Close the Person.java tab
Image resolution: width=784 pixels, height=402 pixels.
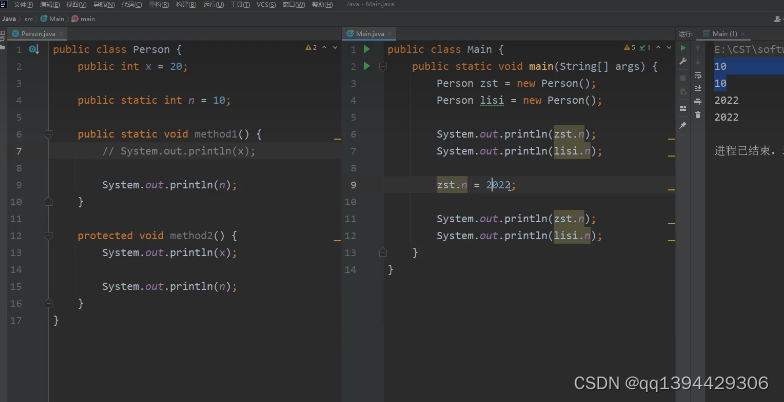(62, 34)
